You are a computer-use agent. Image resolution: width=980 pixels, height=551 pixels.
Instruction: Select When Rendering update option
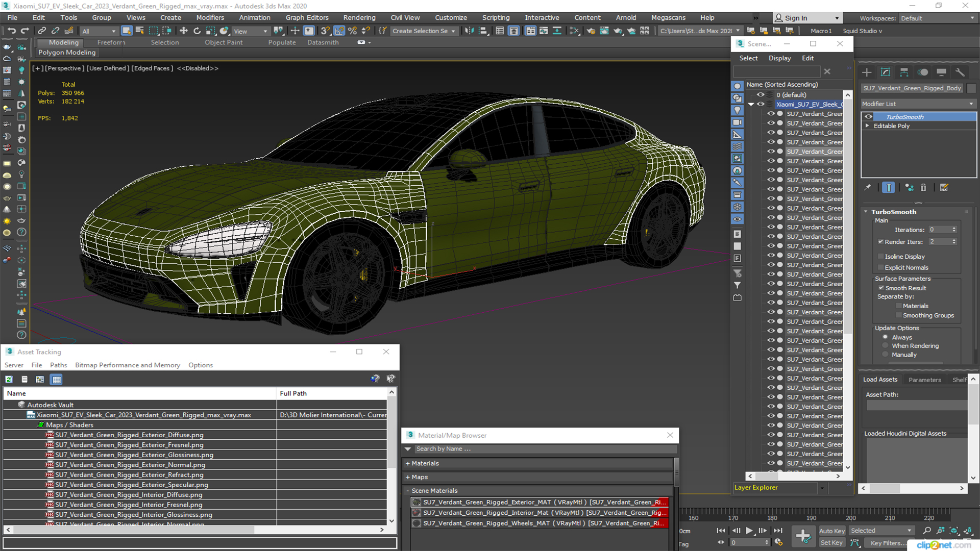(886, 346)
